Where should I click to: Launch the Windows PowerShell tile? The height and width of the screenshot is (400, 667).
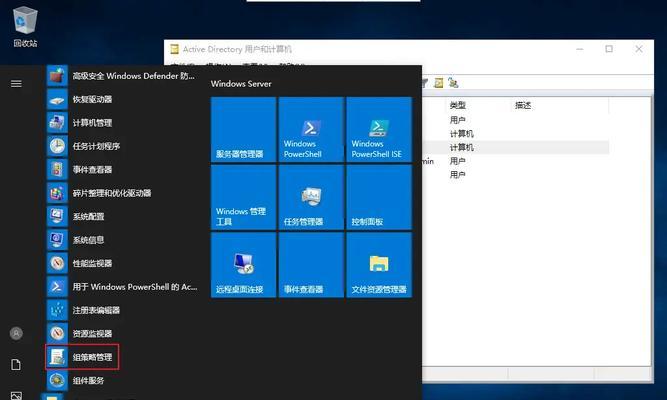coord(311,129)
